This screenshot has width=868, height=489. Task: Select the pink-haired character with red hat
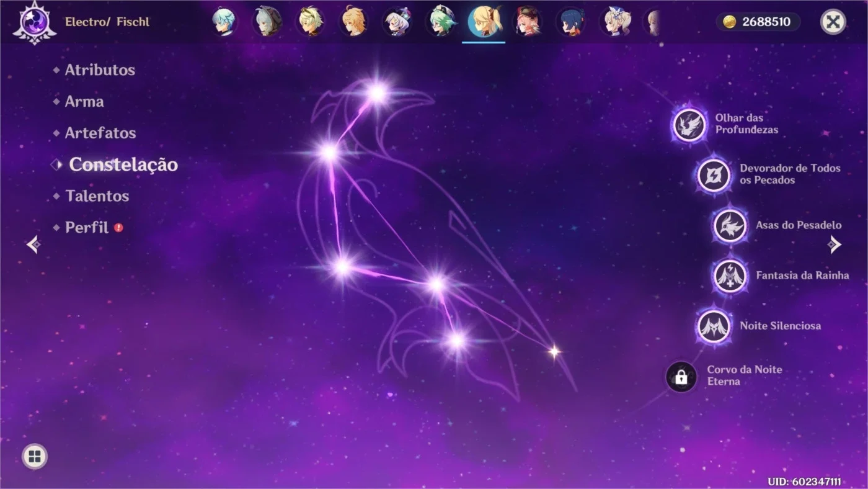coord(527,22)
